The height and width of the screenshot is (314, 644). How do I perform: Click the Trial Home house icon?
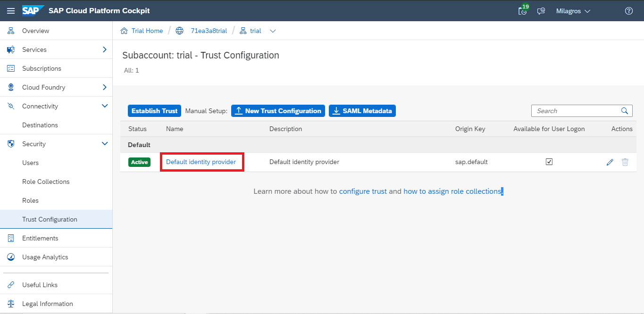coord(124,31)
